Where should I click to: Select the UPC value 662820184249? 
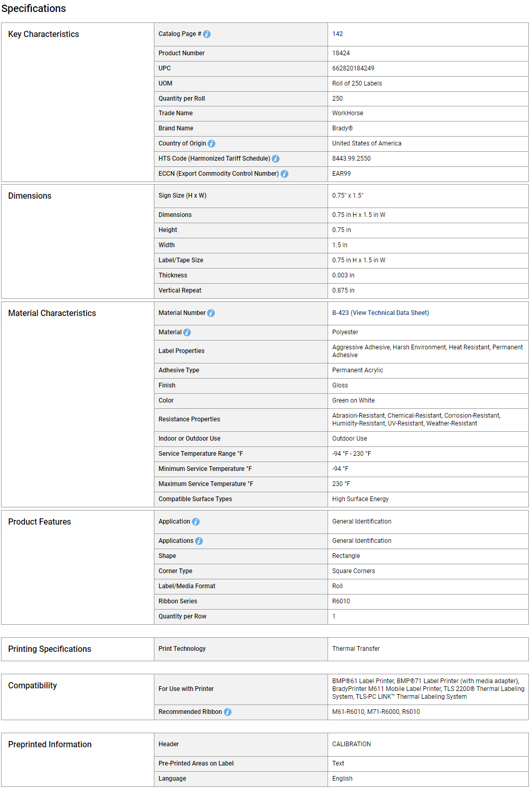(x=353, y=68)
